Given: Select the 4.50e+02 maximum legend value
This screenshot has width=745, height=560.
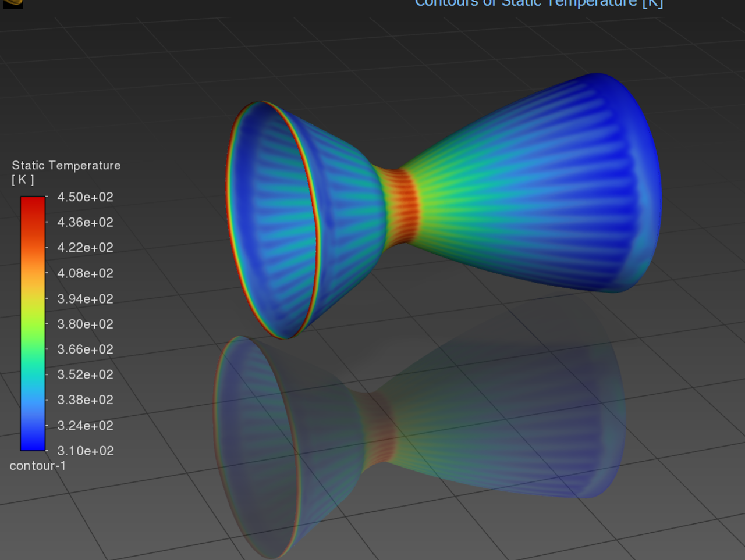Looking at the screenshot, I should click(85, 197).
